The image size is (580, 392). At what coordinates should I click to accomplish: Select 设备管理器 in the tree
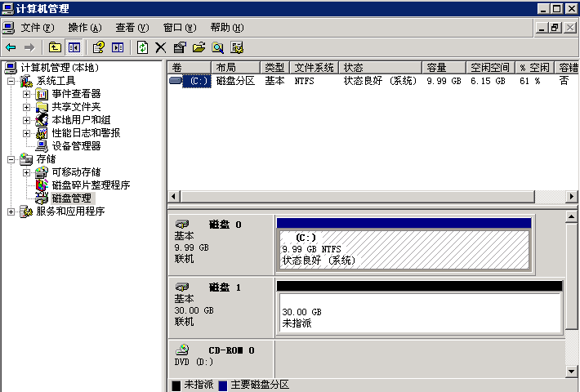click(x=76, y=146)
